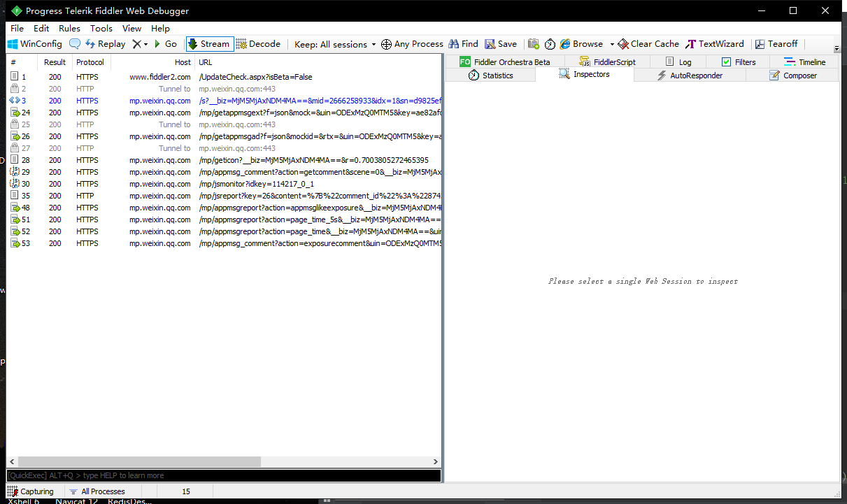The height and width of the screenshot is (504, 847).
Task: Select the /mp/geticon URL in session 28
Action: tap(313, 160)
